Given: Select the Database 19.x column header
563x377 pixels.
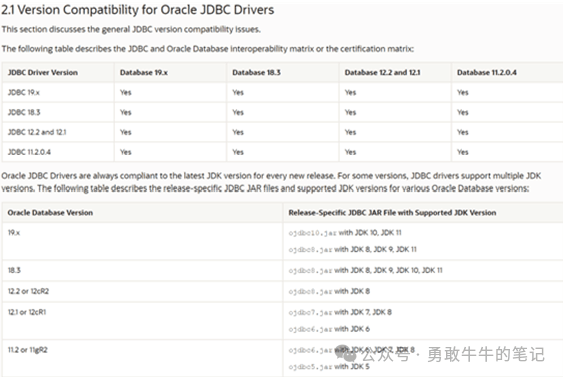Looking at the screenshot, I should [x=144, y=73].
